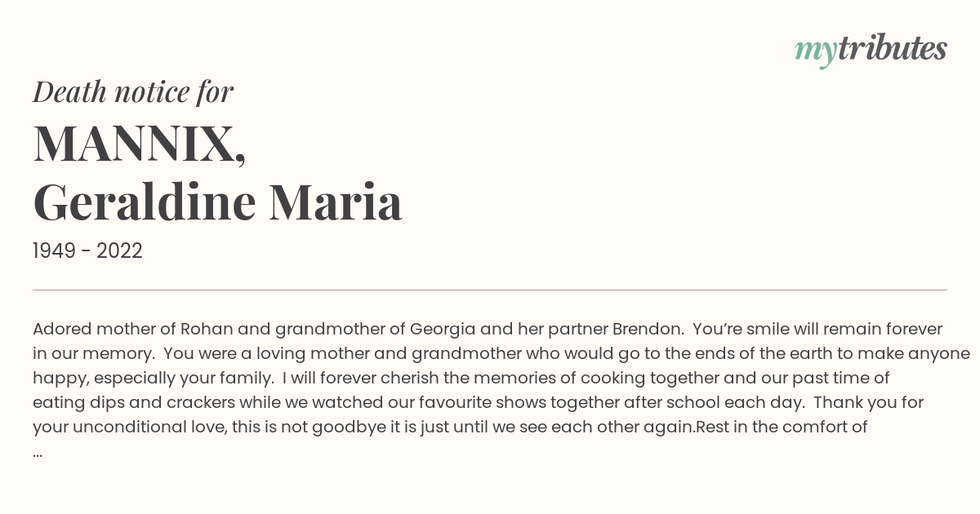This screenshot has height=514, width=980.
Task: Expand the truncated text ellipsis
Action: 38,451
